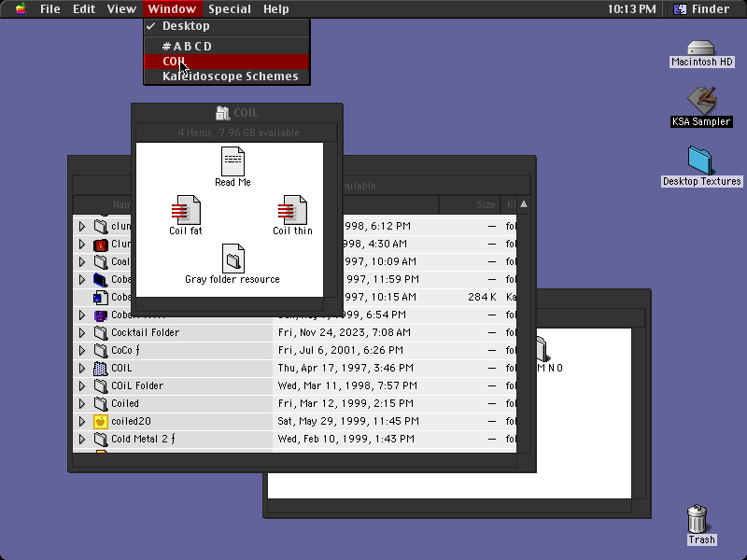
Task: Open the Special menu
Action: [x=229, y=9]
